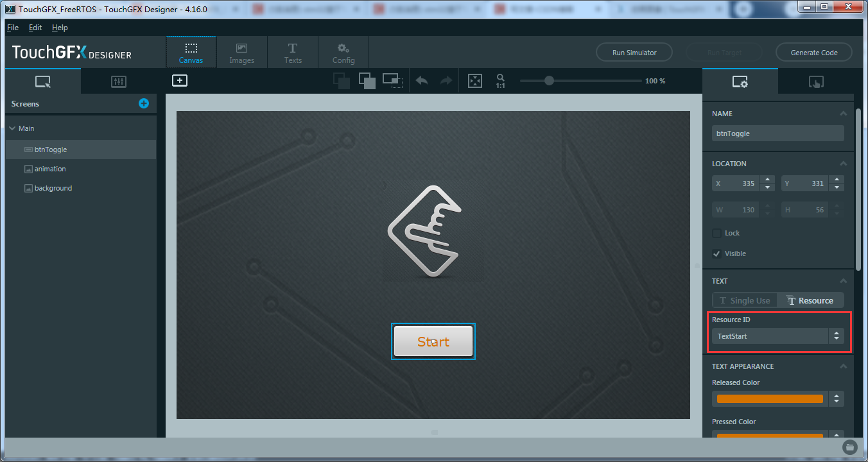Open the Screens list panel tab
The width and height of the screenshot is (868, 462).
[x=43, y=81]
